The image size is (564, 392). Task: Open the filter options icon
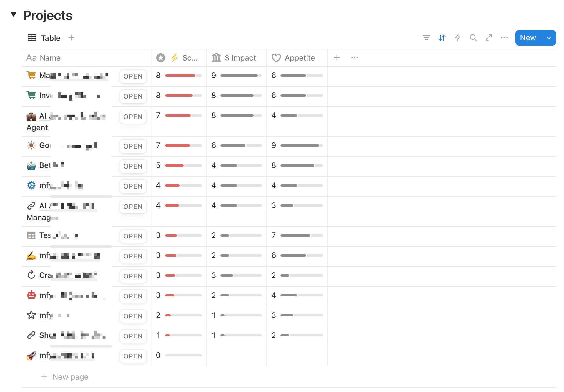[x=426, y=38]
